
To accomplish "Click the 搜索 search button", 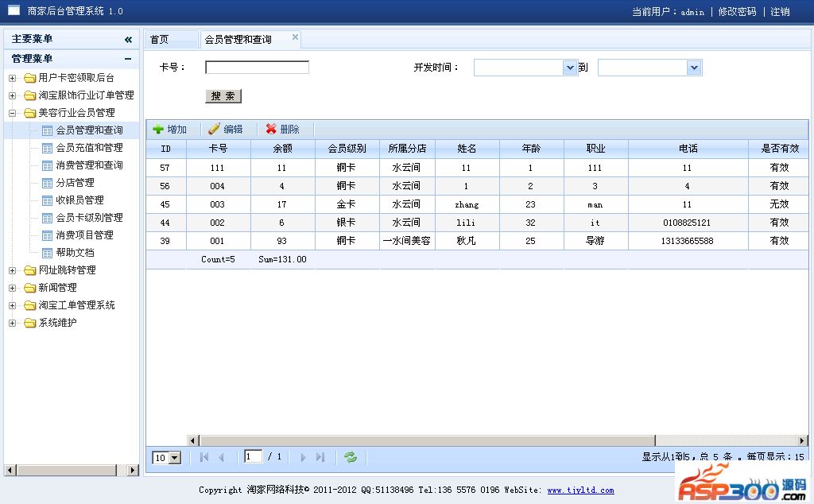I will click(223, 95).
